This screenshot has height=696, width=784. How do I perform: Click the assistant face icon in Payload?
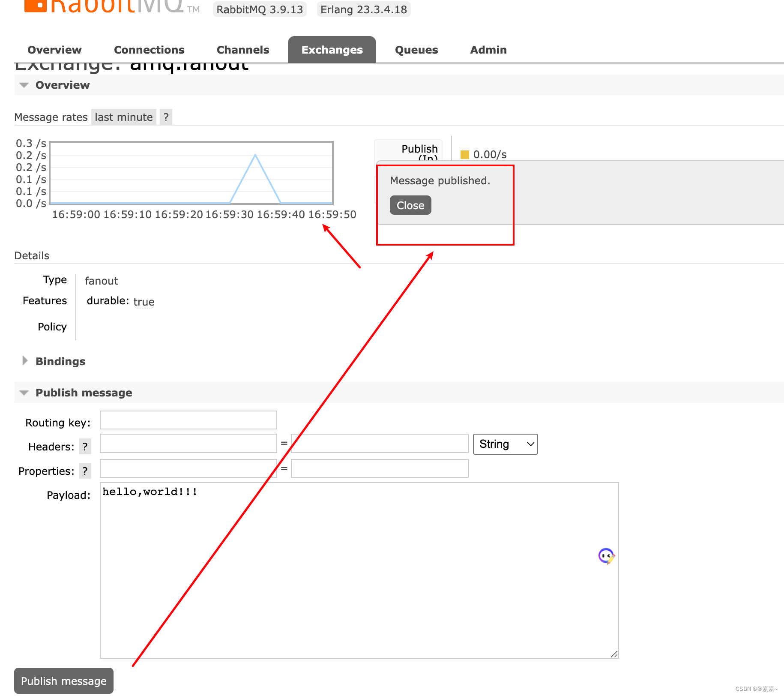606,556
